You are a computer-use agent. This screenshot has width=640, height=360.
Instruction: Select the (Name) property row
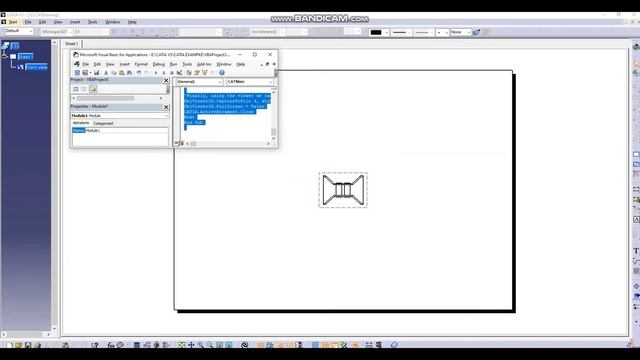120,130
